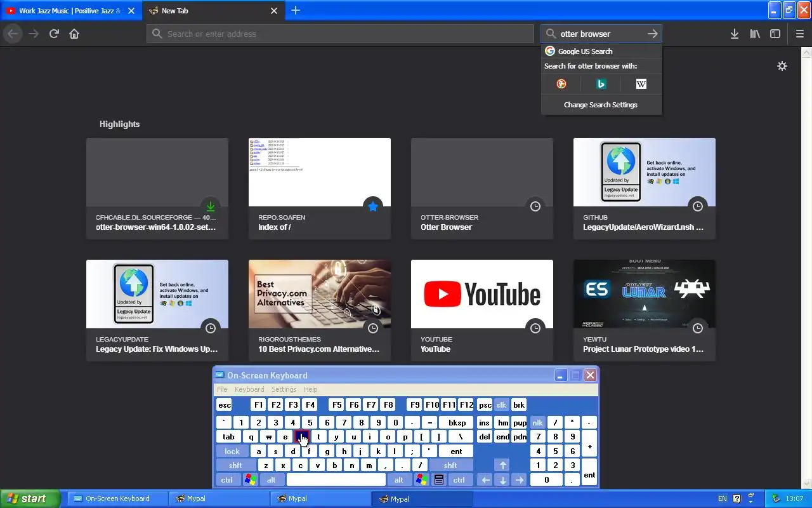The width and height of the screenshot is (812, 508).
Task: Open the YouTube highlight tile
Action: [x=482, y=310]
